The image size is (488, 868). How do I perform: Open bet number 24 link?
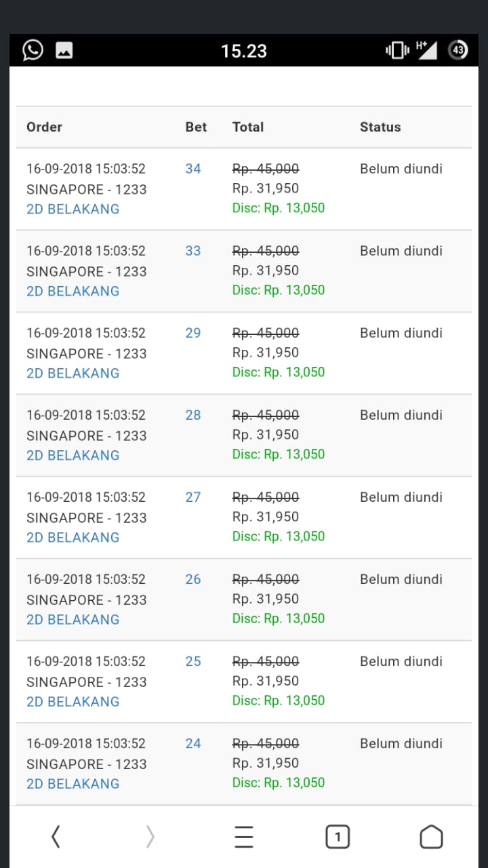tap(193, 744)
